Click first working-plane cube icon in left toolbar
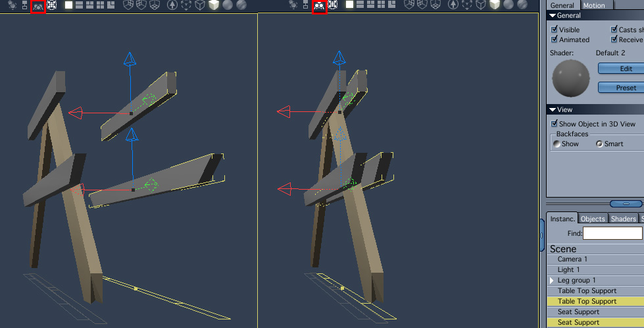 pyautogui.click(x=128, y=5)
